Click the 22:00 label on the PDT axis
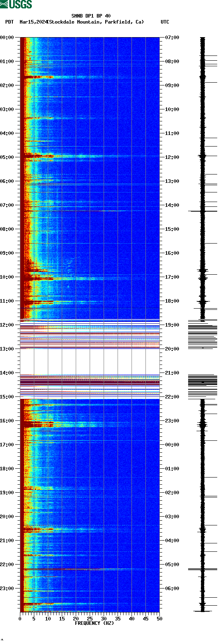The width and height of the screenshot is (220, 644). (x=7, y=565)
